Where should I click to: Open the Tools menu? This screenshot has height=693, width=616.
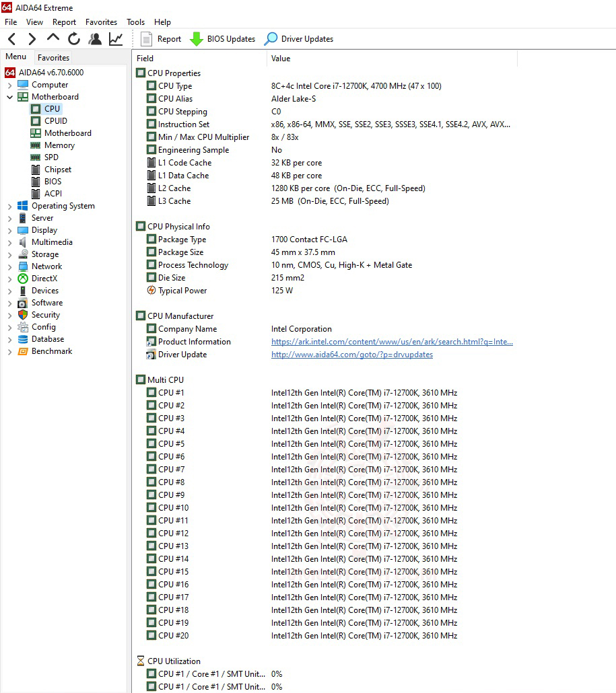(x=135, y=22)
